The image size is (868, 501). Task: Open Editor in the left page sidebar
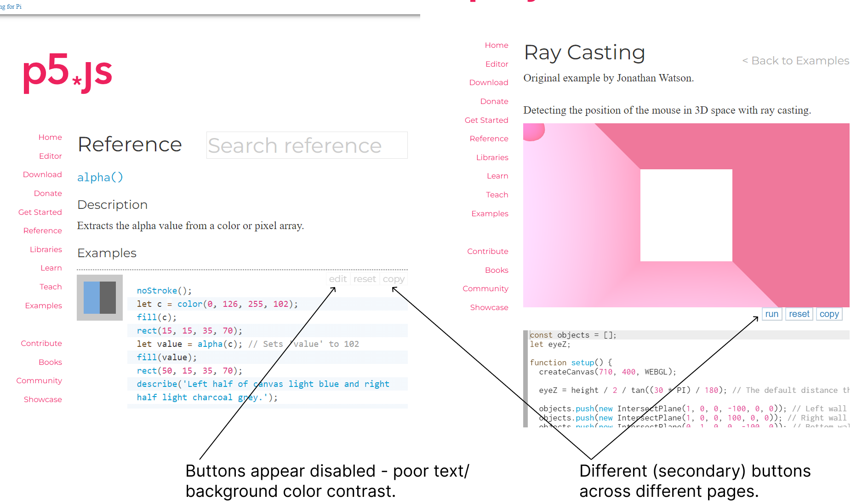coord(51,156)
